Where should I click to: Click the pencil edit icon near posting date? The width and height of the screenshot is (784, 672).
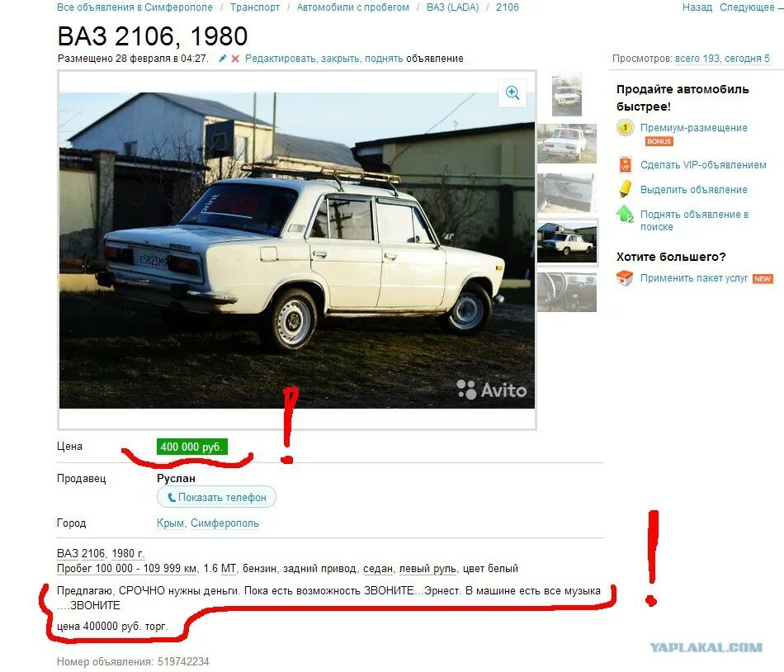tap(223, 59)
